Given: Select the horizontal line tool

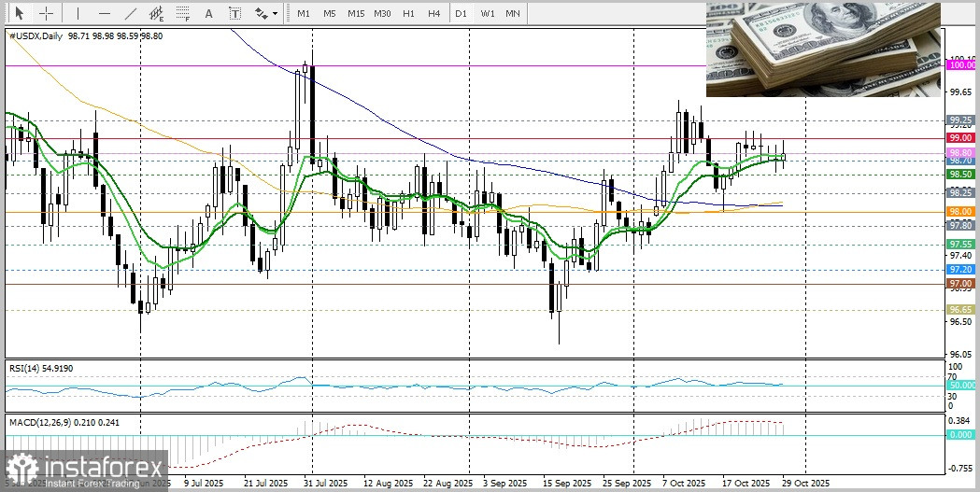Looking at the screenshot, I should tap(104, 14).
